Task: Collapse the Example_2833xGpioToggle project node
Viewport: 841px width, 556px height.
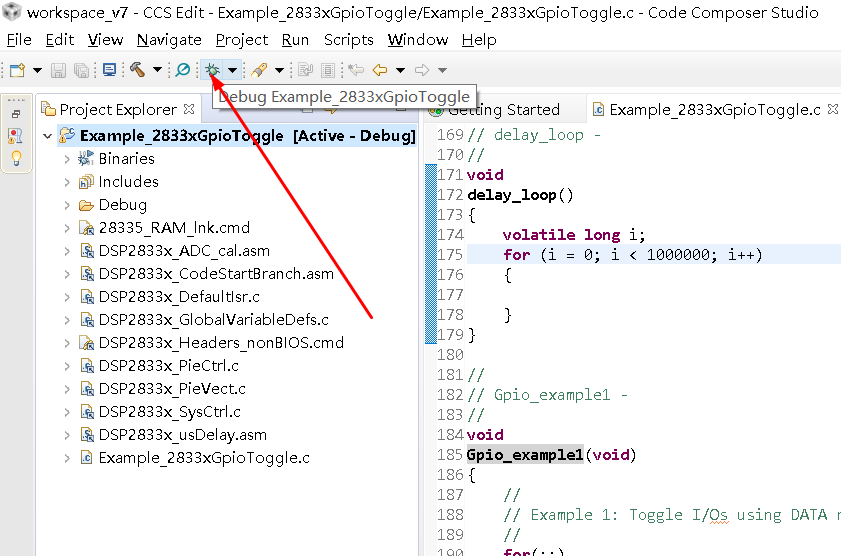Action: [48, 136]
